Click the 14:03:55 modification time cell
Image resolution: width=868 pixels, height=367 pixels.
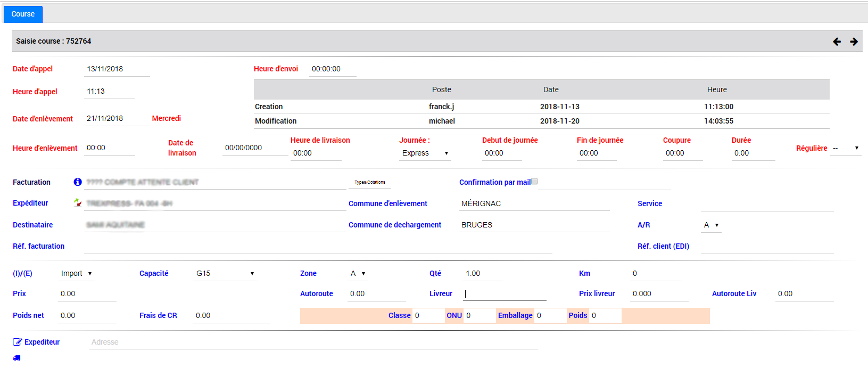718,121
